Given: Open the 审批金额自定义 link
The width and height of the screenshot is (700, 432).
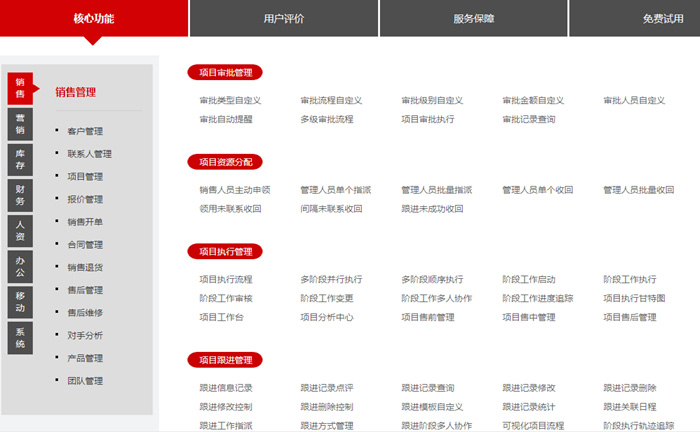Looking at the screenshot, I should 533,101.
